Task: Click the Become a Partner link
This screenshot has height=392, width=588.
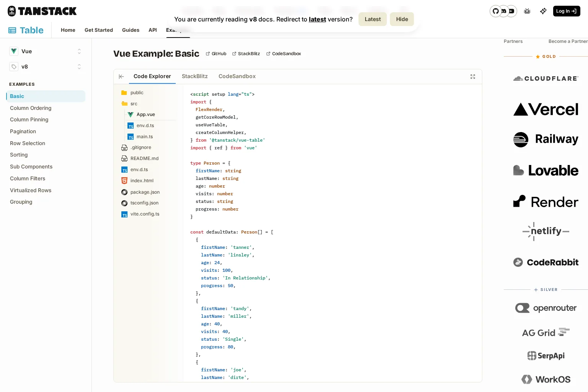Action: [568, 41]
